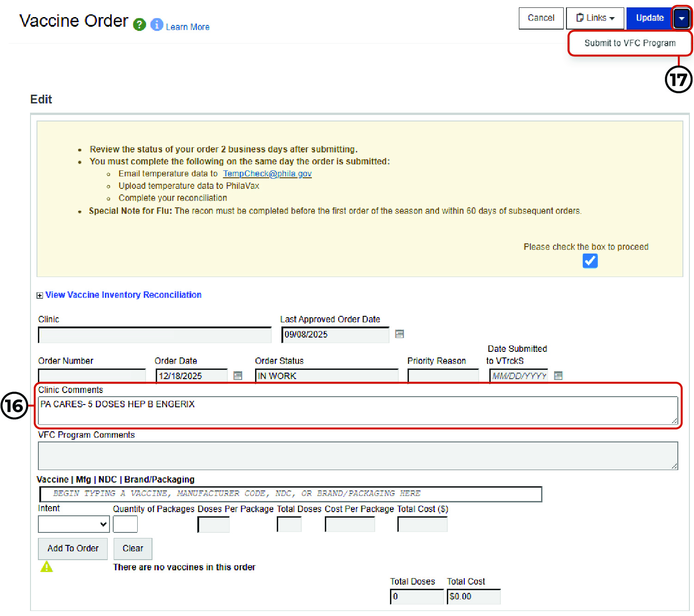Click the clipboard icon on the Links button
Viewport: 694px width, 616px height.
[580, 18]
